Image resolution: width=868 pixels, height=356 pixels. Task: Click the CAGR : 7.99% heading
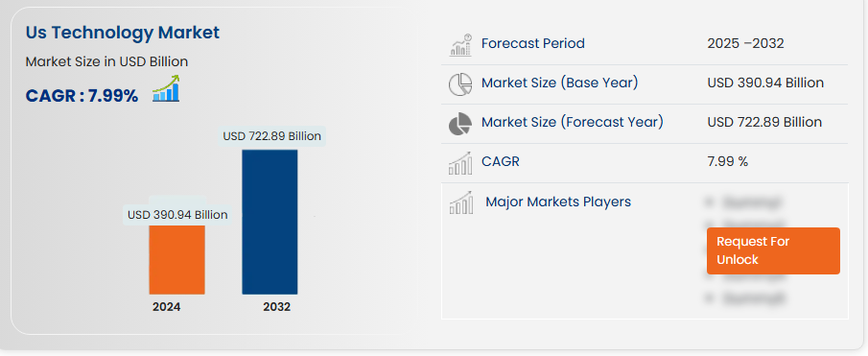[82, 96]
